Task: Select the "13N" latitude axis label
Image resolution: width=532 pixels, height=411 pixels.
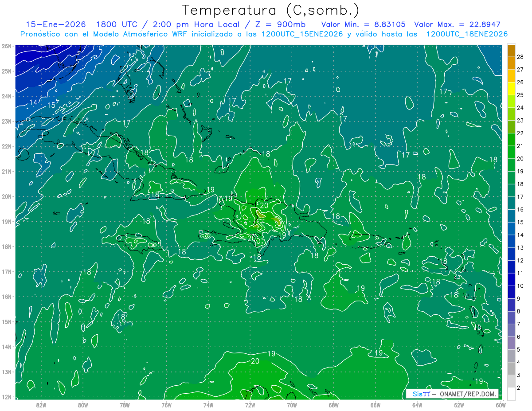Action: click(x=6, y=372)
